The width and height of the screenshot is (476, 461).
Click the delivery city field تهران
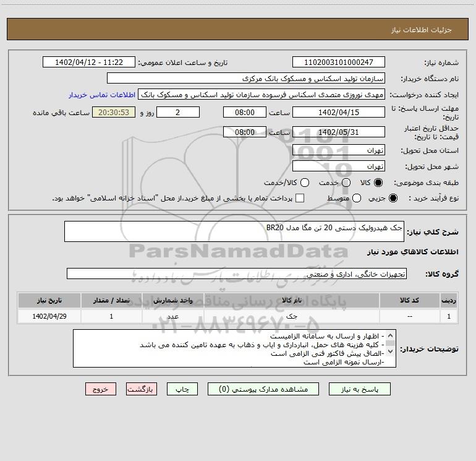pos(339,166)
